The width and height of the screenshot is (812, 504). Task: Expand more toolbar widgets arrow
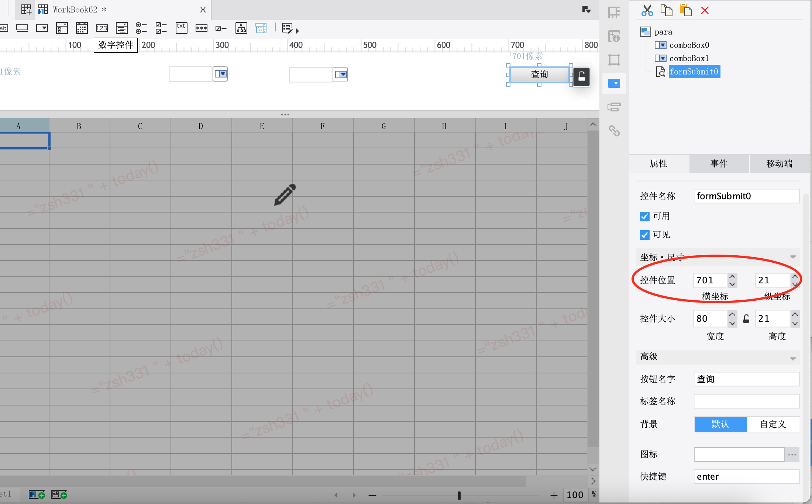tap(297, 31)
